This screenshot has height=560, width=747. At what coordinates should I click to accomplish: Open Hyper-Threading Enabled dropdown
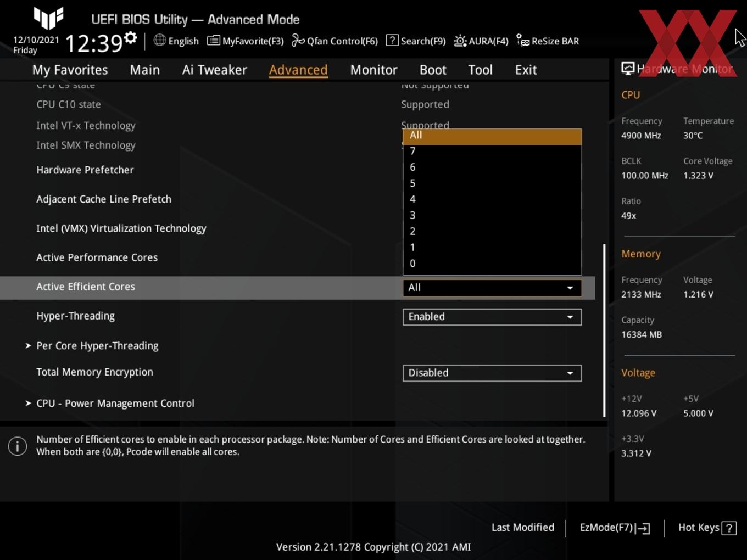(492, 317)
